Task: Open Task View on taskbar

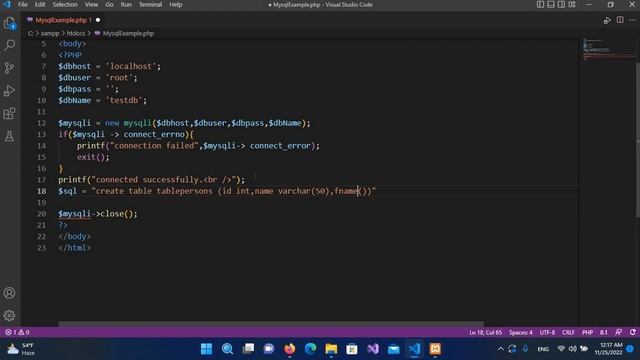Action: pos(248,349)
